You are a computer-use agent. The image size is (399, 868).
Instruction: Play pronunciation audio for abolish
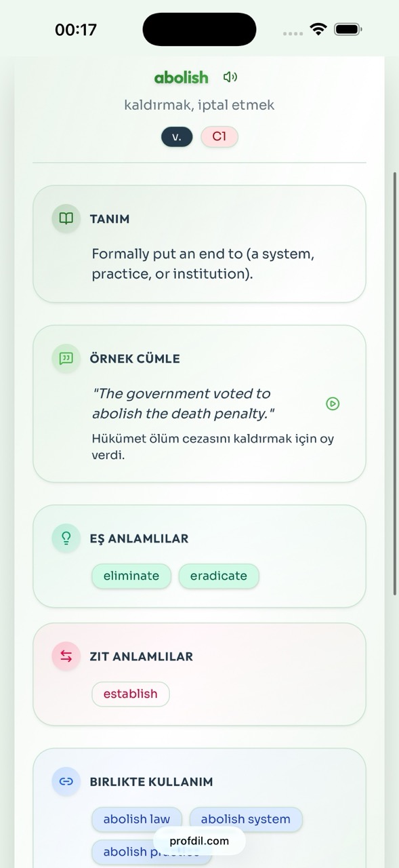coord(230,77)
